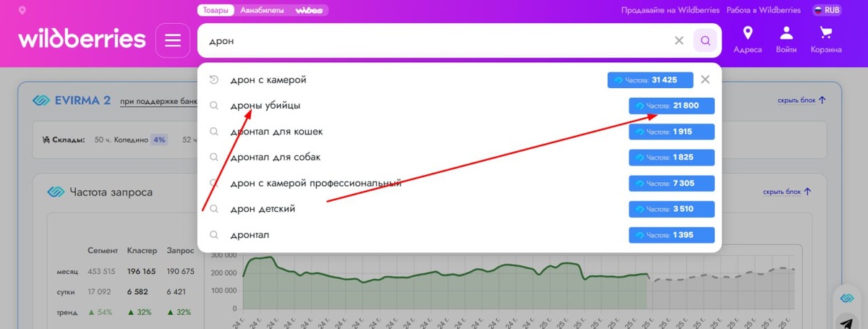Click the сутки value 17 092
The width and height of the screenshot is (868, 329).
pos(100,292)
